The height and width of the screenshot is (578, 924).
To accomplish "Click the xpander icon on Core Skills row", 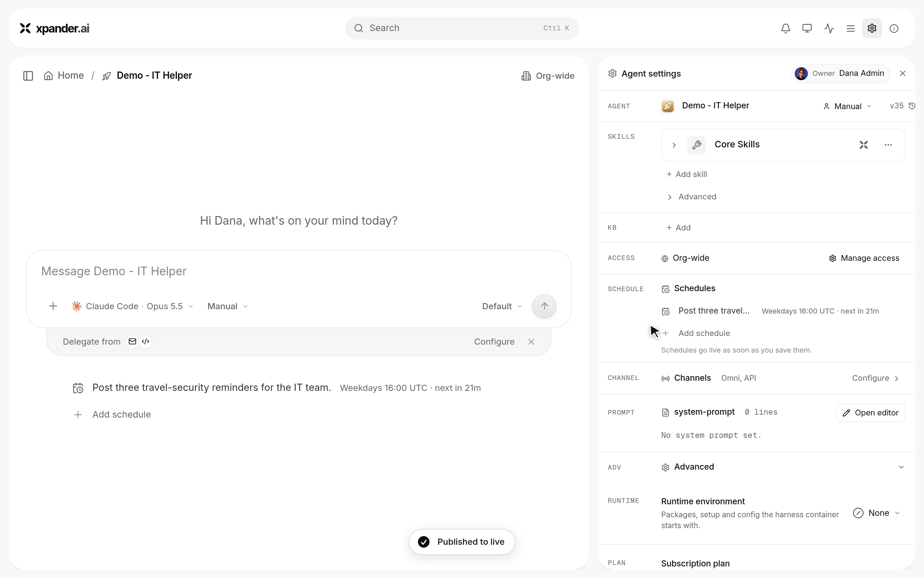I will (864, 145).
